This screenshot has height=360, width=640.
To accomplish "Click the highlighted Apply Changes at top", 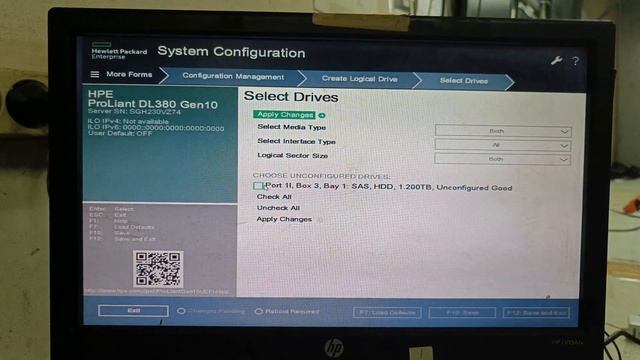I will pyautogui.click(x=284, y=115).
